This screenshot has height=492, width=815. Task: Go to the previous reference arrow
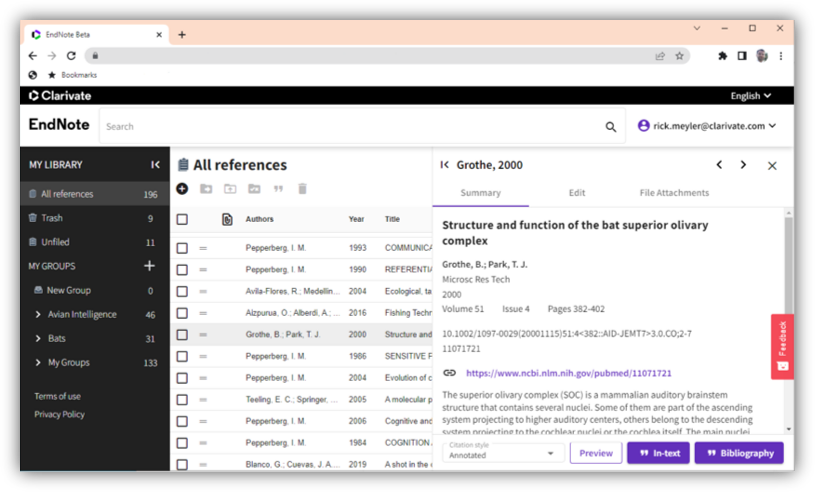click(x=719, y=165)
